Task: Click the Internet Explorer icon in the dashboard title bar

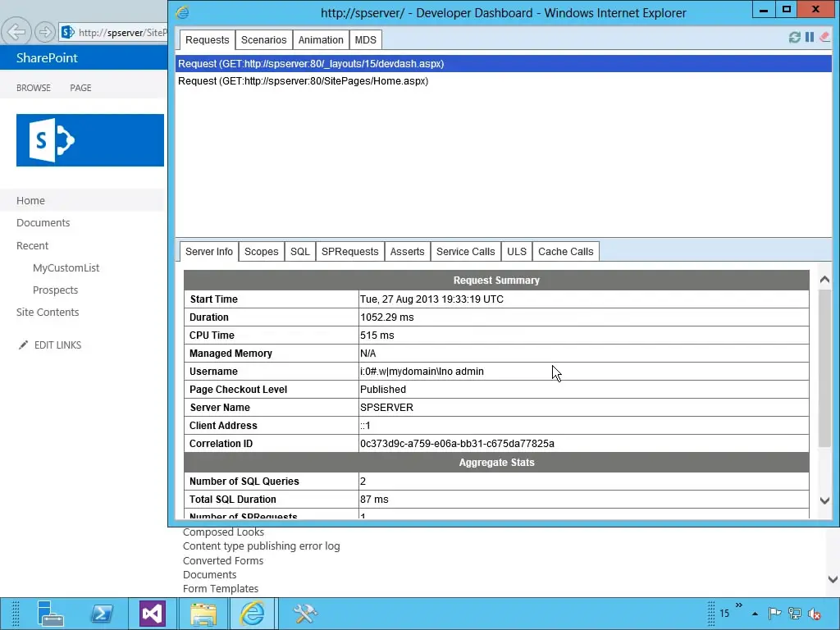Action: coord(183,12)
